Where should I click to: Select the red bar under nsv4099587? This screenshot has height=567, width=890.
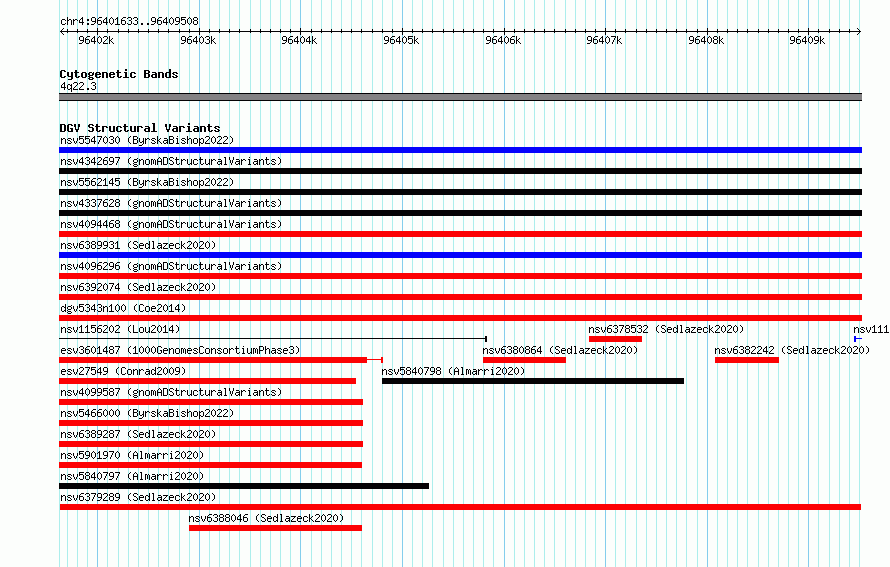click(211, 402)
